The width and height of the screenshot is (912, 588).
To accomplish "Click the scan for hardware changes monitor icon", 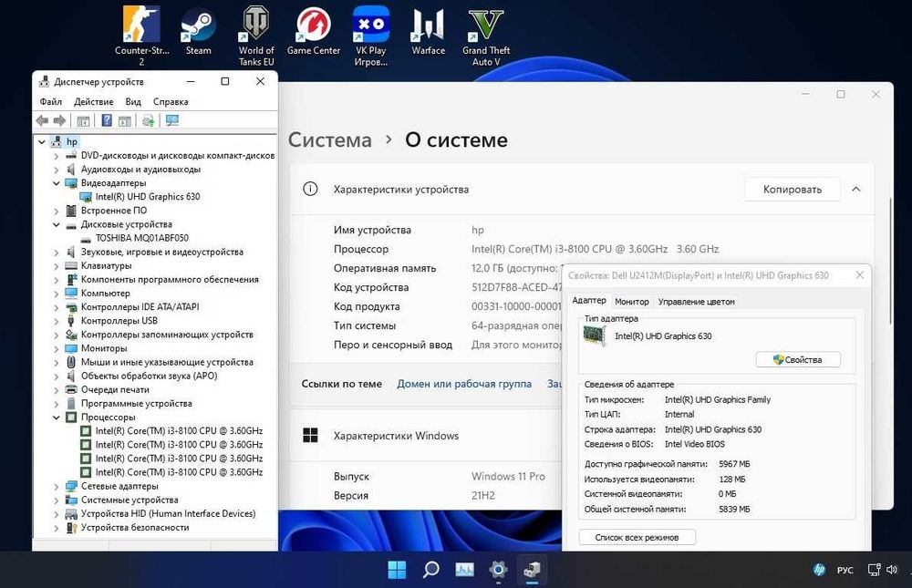I will pos(172,120).
